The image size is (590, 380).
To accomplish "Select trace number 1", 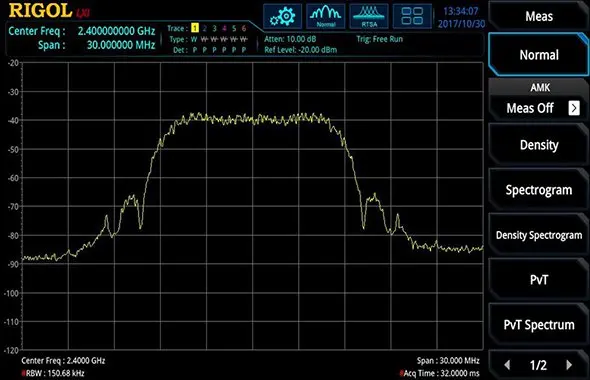I will (x=195, y=28).
